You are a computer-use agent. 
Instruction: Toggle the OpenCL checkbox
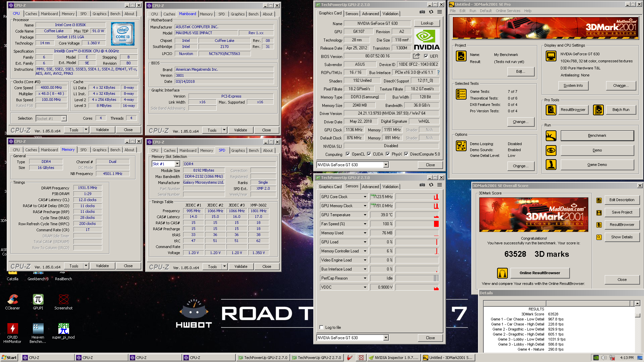click(x=348, y=154)
